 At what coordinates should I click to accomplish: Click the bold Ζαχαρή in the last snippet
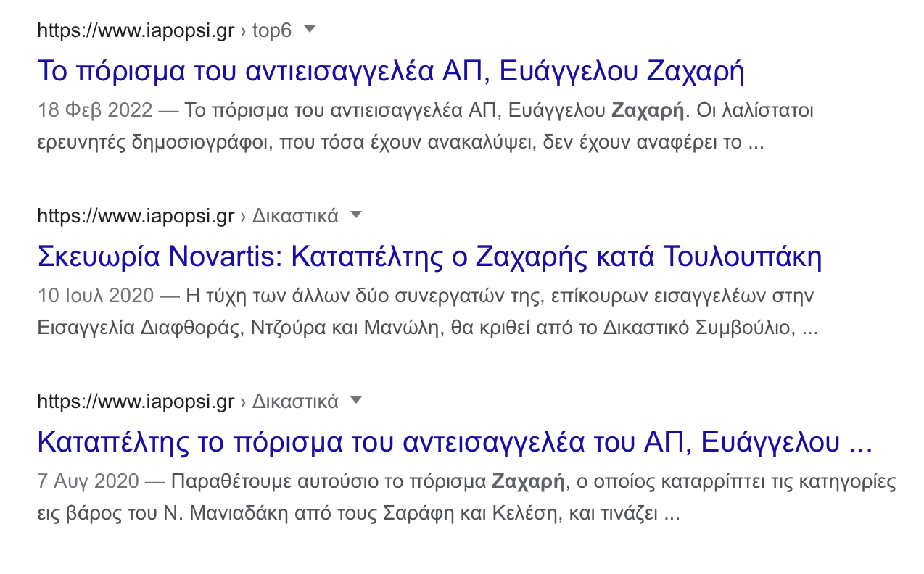click(528, 482)
